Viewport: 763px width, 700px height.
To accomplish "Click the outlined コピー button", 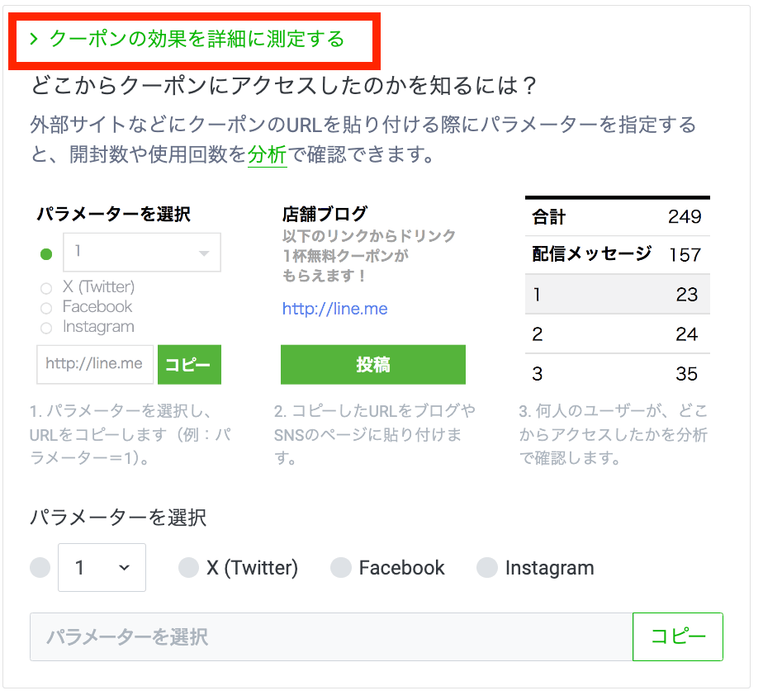I will coord(678,636).
